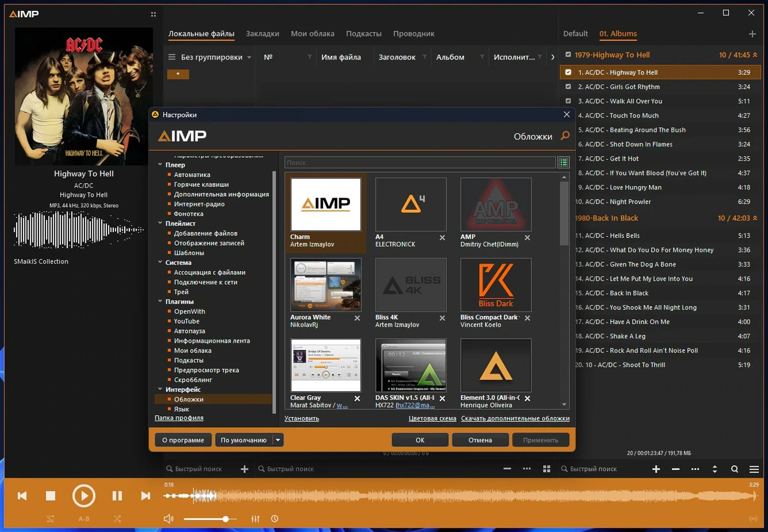Open the compact-mode dots icon near AIMP logo
This screenshot has width=768, height=532.
[x=153, y=14]
